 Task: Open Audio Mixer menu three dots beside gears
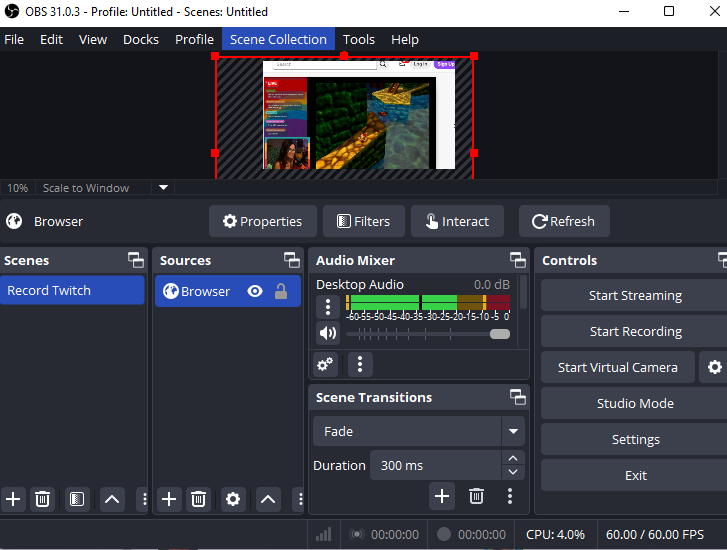coord(360,365)
